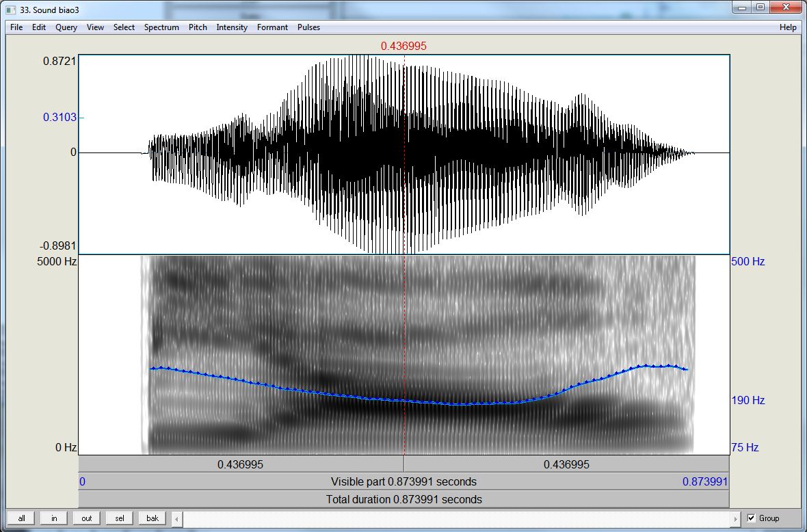The image size is (807, 532).
Task: Play the left 0.436995 segment bar
Action: pos(241,464)
